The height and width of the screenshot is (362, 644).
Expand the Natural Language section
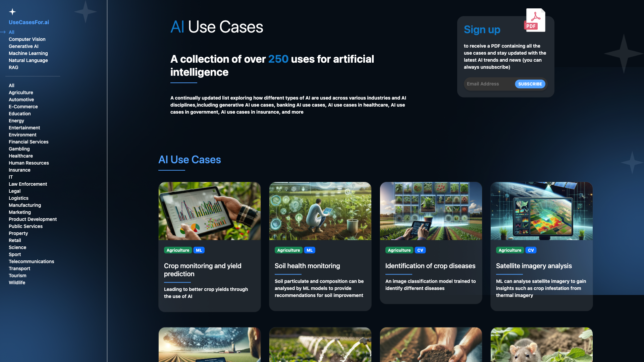(28, 60)
